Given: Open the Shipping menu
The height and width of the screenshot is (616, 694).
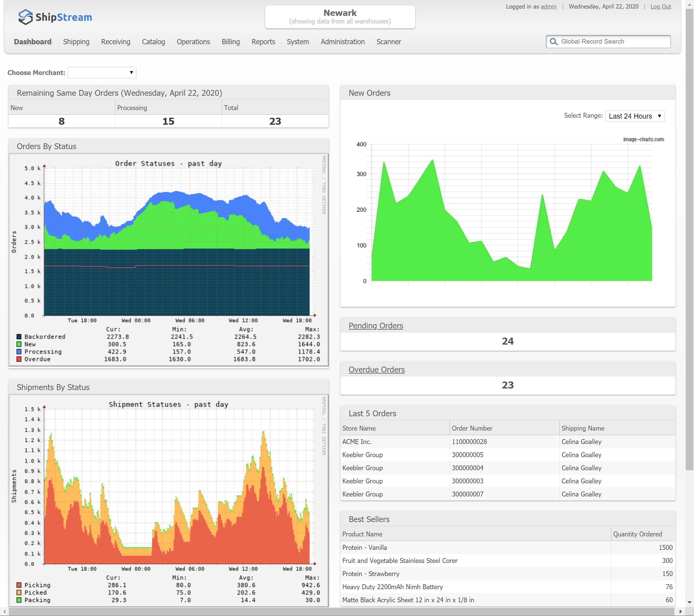Looking at the screenshot, I should coord(76,42).
